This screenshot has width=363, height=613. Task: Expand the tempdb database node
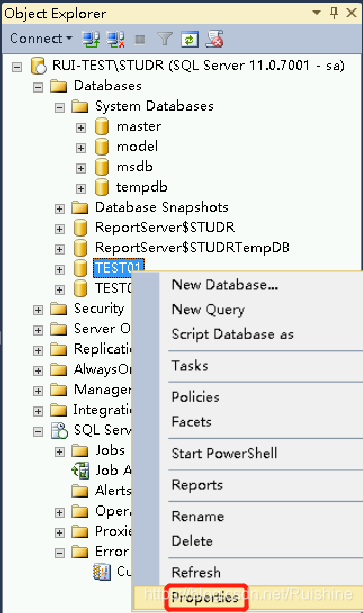(x=81, y=189)
